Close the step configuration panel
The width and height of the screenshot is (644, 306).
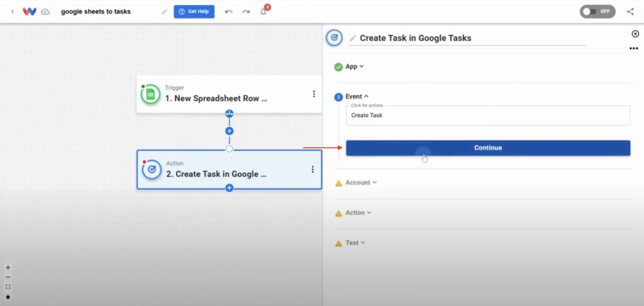click(x=635, y=34)
